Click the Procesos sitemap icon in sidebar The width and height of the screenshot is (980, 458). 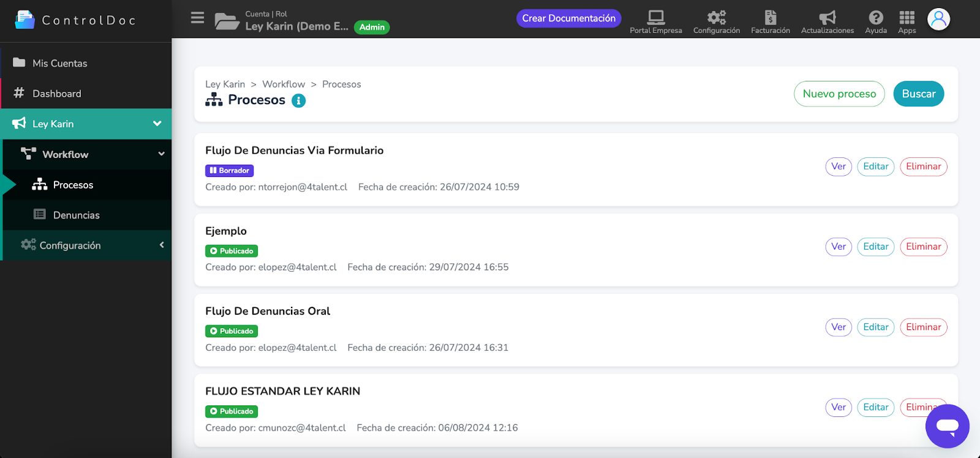point(40,184)
